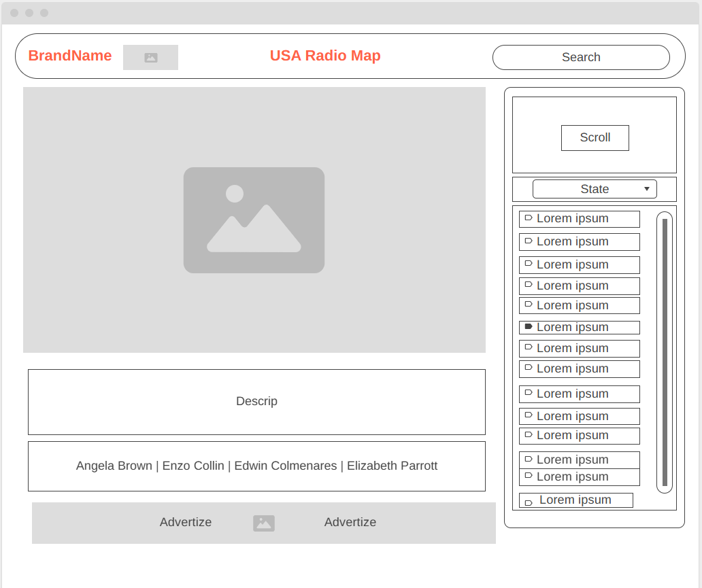This screenshot has height=588, width=702.
Task: Click the Elizabeth Parrott name link
Action: [392, 466]
